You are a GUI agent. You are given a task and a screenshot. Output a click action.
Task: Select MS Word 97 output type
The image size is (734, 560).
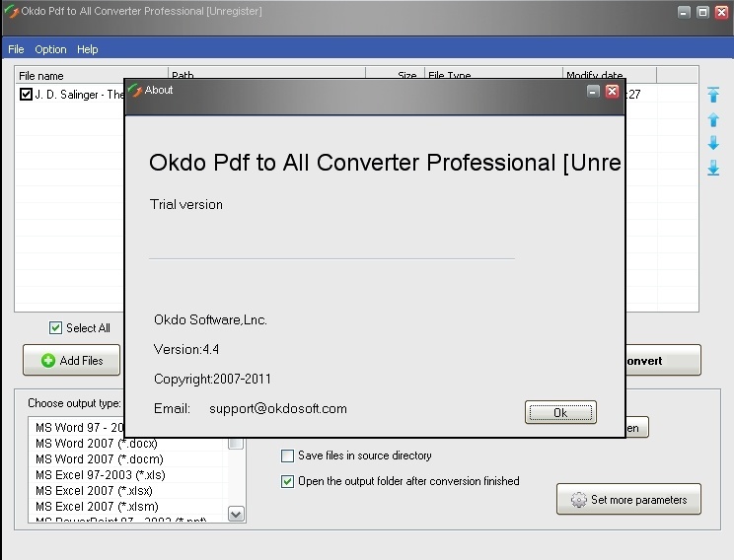pos(79,427)
